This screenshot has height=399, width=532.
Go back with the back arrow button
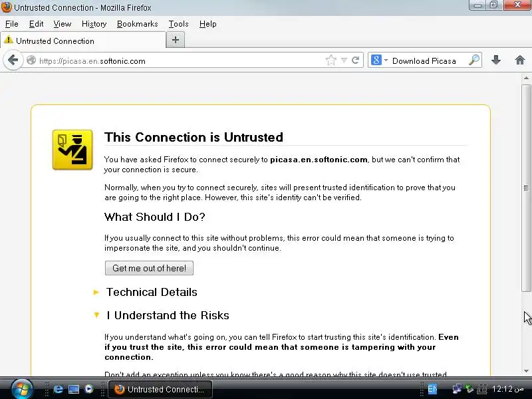click(x=13, y=61)
